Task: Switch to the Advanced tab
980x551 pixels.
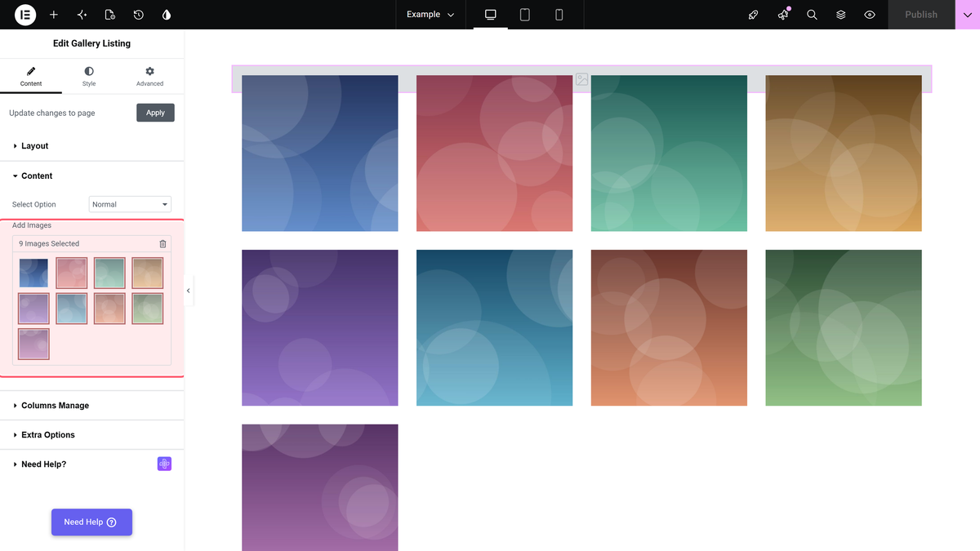Action: [149, 77]
